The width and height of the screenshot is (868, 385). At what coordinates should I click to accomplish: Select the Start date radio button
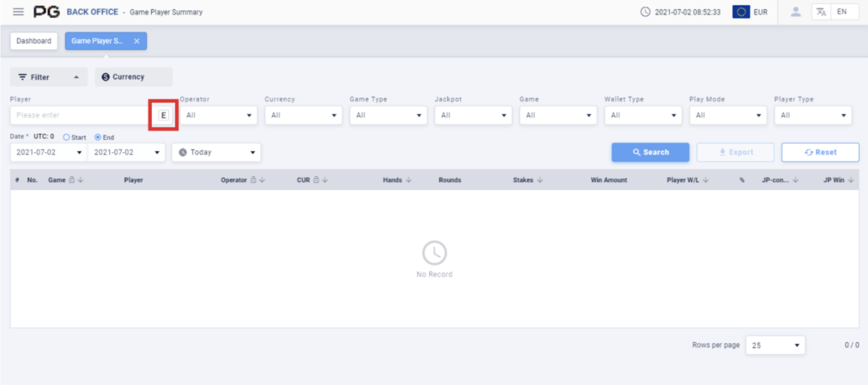pyautogui.click(x=66, y=137)
